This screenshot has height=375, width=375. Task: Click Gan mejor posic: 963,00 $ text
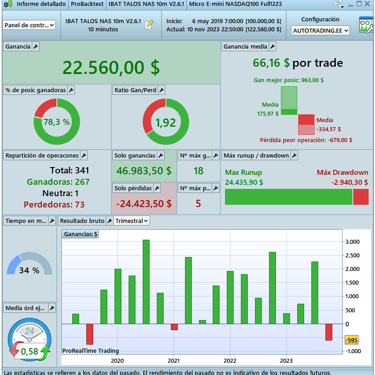[288, 80]
